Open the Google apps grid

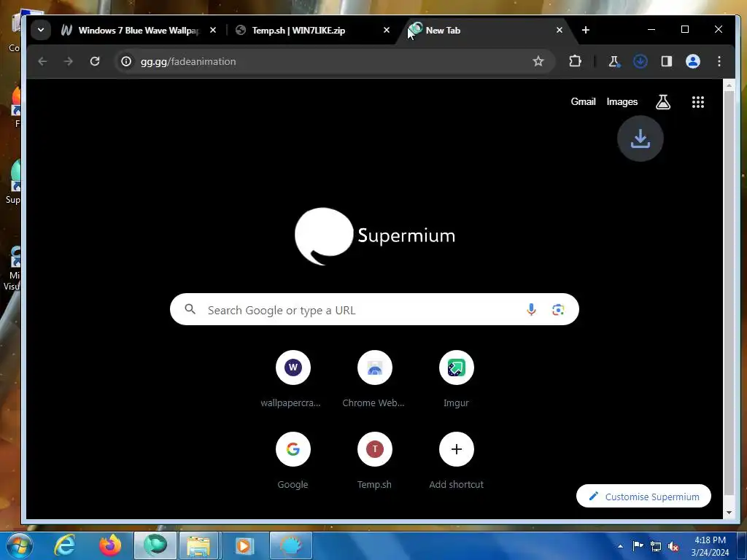tap(698, 102)
